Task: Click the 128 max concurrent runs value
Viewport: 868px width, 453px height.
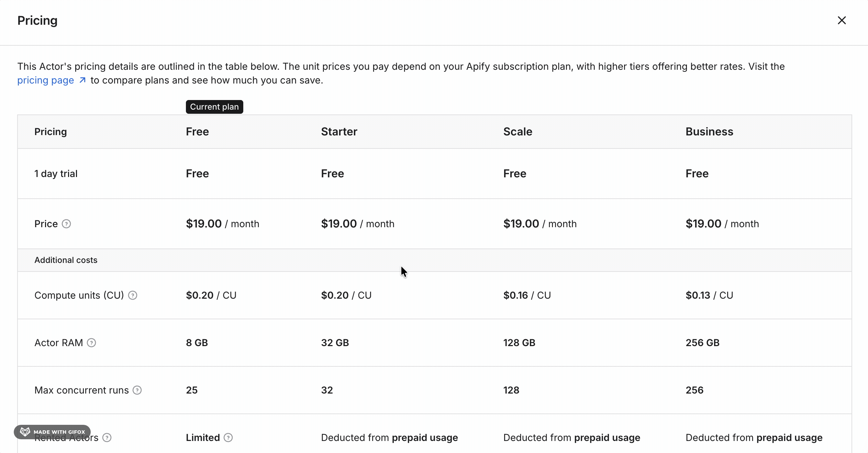Action: (511, 390)
